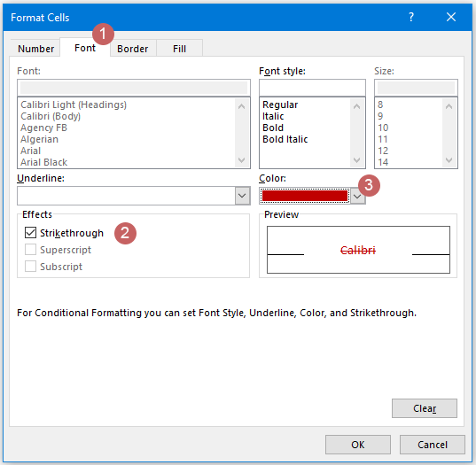Open the Border tab
Screen dimensions: 476x465
click(x=133, y=48)
